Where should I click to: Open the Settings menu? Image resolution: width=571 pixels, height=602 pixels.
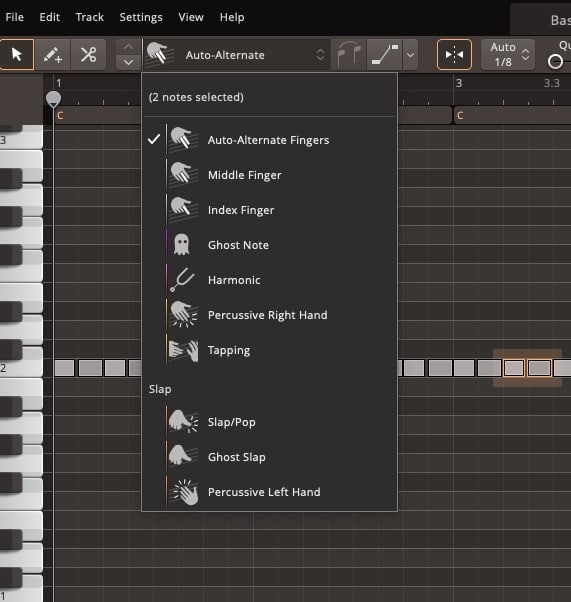click(x=141, y=17)
